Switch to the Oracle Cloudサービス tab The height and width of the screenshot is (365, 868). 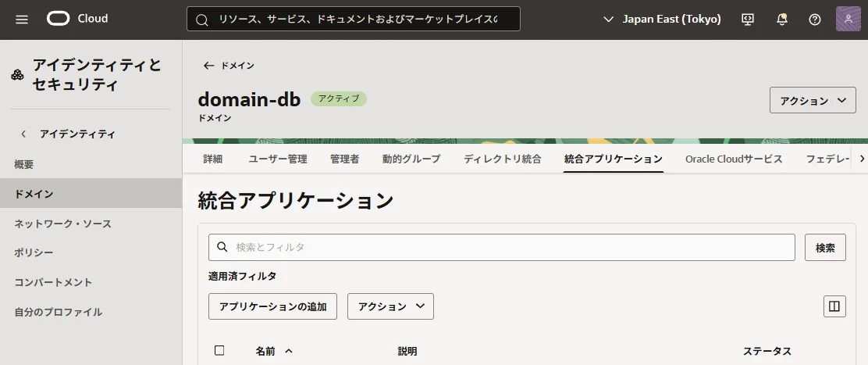point(734,159)
